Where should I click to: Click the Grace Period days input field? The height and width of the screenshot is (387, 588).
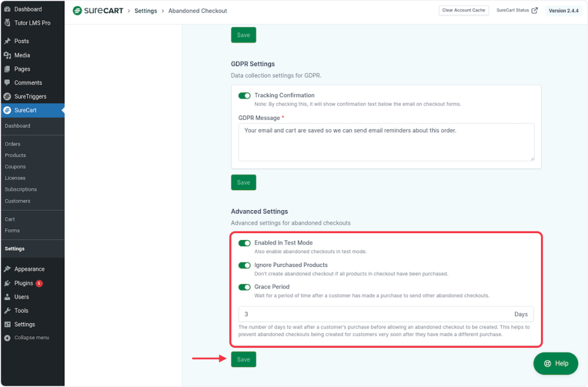point(373,314)
